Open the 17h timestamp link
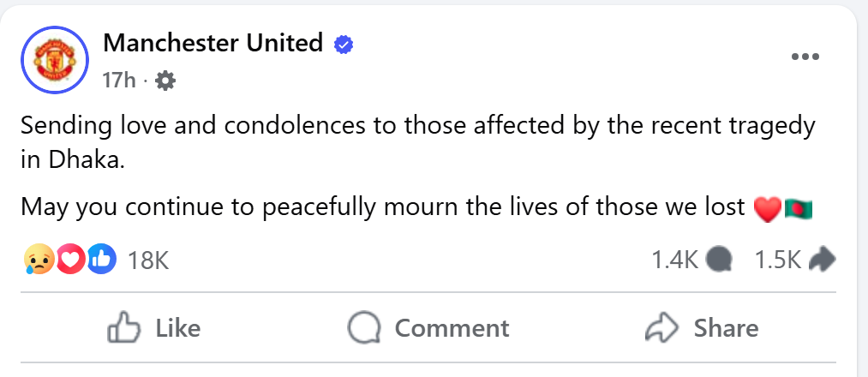Screen dimensions: 868x377 (119, 81)
